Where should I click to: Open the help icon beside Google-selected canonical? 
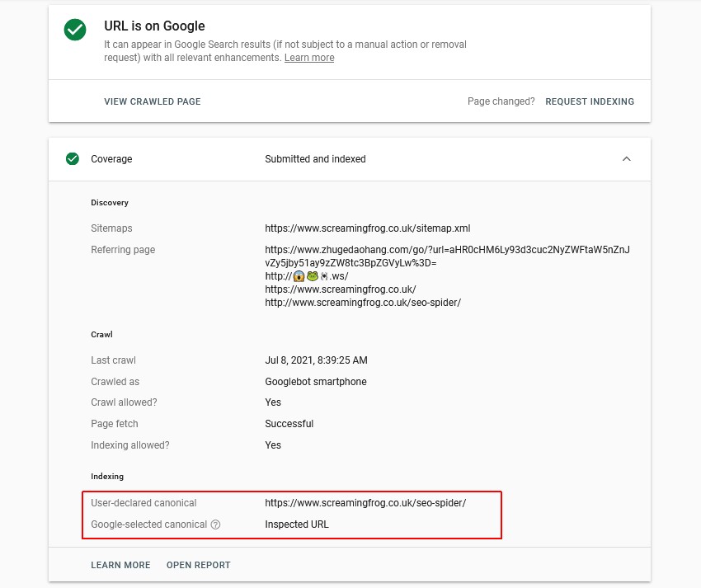click(x=215, y=524)
